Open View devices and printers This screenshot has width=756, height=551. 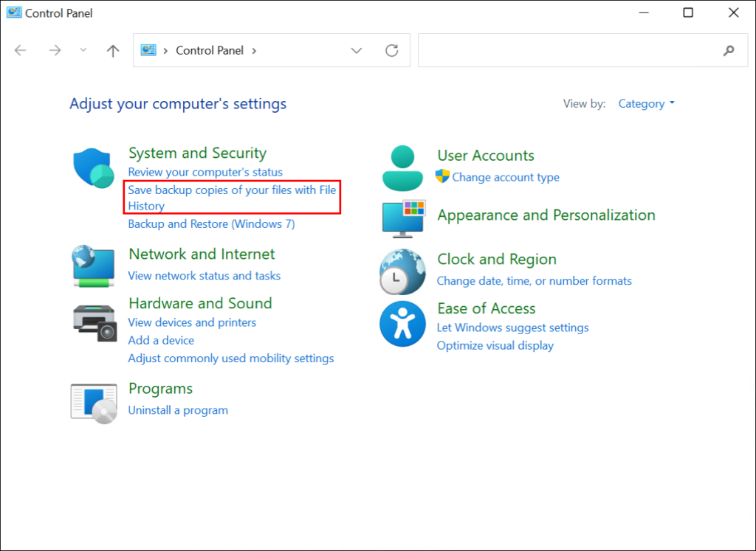[x=192, y=322]
